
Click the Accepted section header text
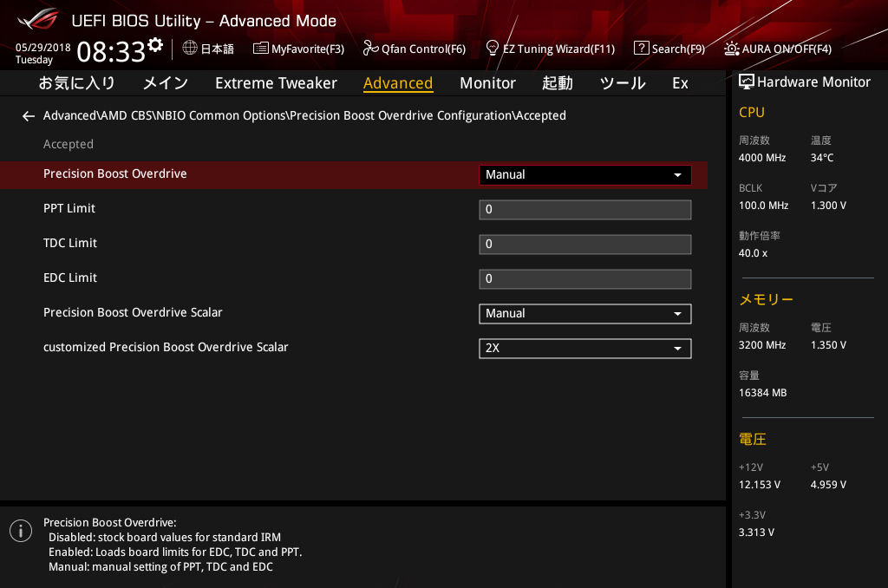point(69,145)
